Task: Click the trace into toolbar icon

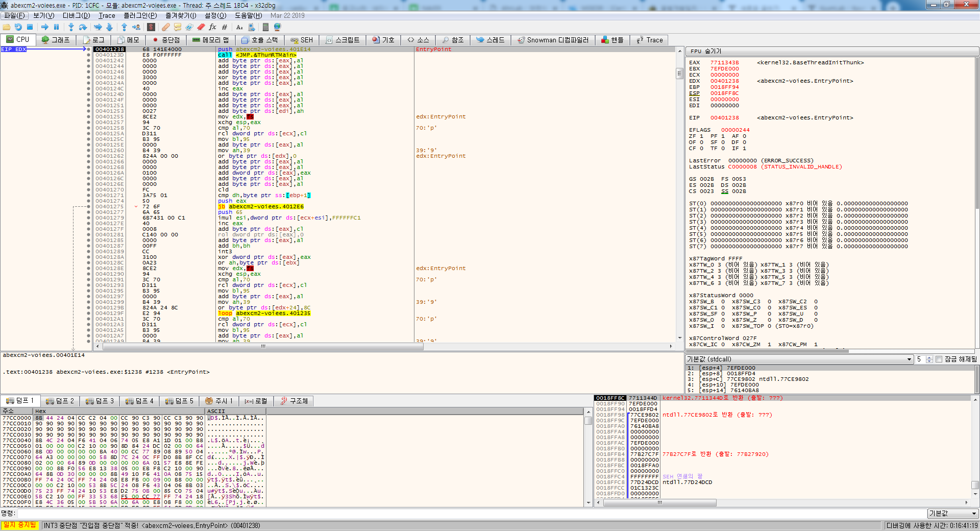Action: [x=98, y=27]
